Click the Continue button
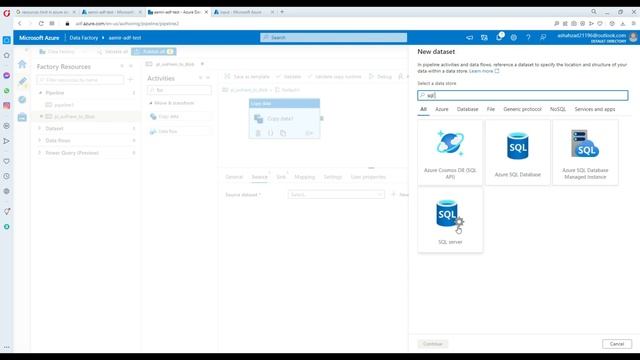The height and width of the screenshot is (360, 640). [x=433, y=344]
